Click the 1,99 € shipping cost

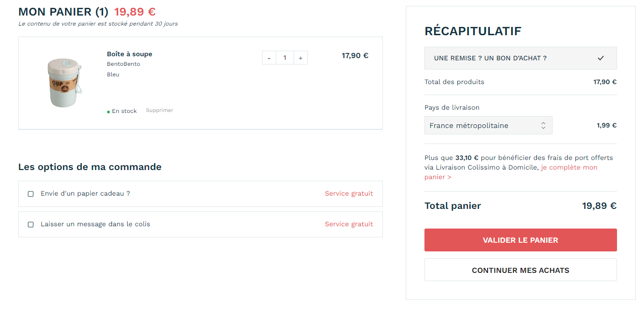click(606, 126)
